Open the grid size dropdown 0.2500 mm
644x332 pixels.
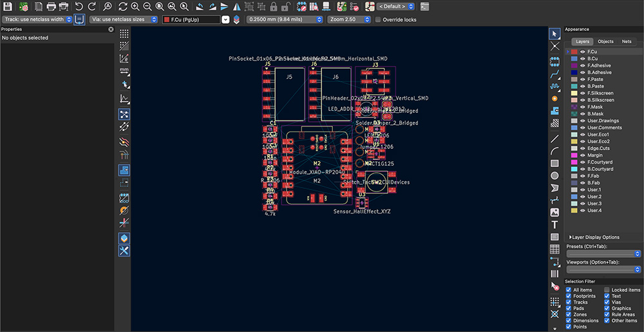tap(285, 19)
